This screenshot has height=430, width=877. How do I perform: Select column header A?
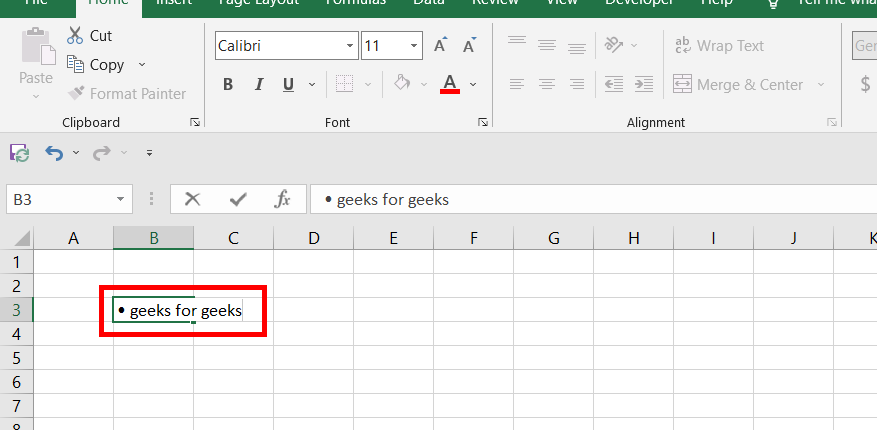point(73,239)
